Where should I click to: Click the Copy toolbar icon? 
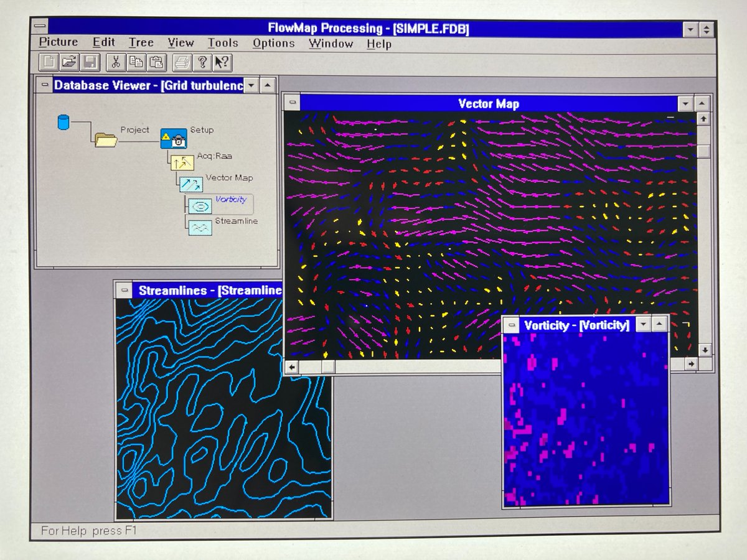tap(136, 62)
